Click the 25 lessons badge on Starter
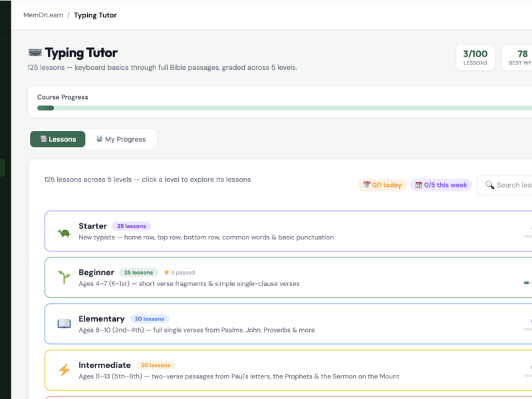The image size is (532, 399). point(132,226)
